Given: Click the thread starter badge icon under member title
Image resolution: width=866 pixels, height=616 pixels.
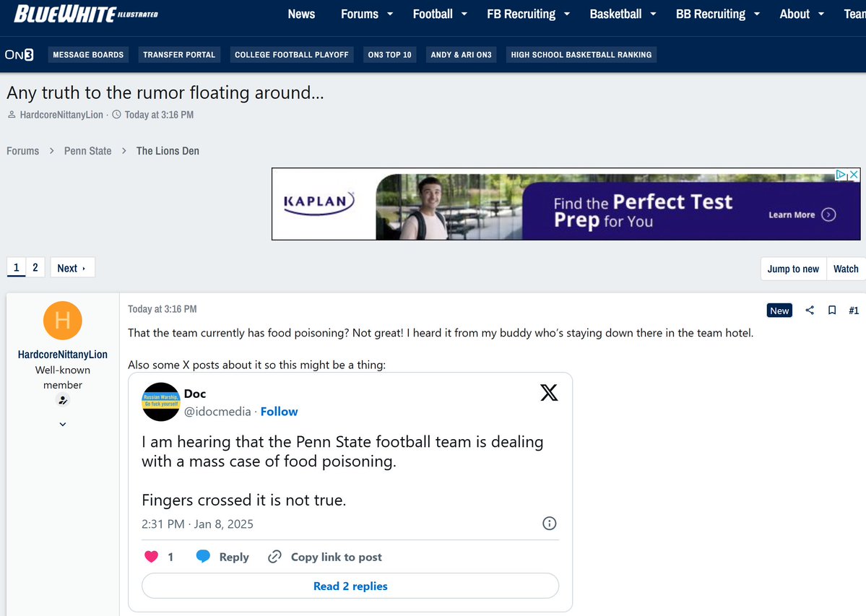Looking at the screenshot, I should [63, 401].
